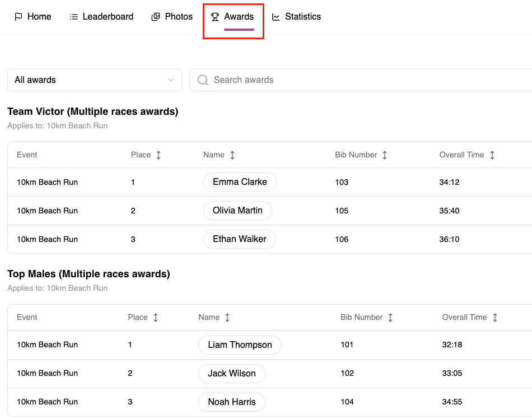Open Liam Thompson's participant badge

coord(240,345)
